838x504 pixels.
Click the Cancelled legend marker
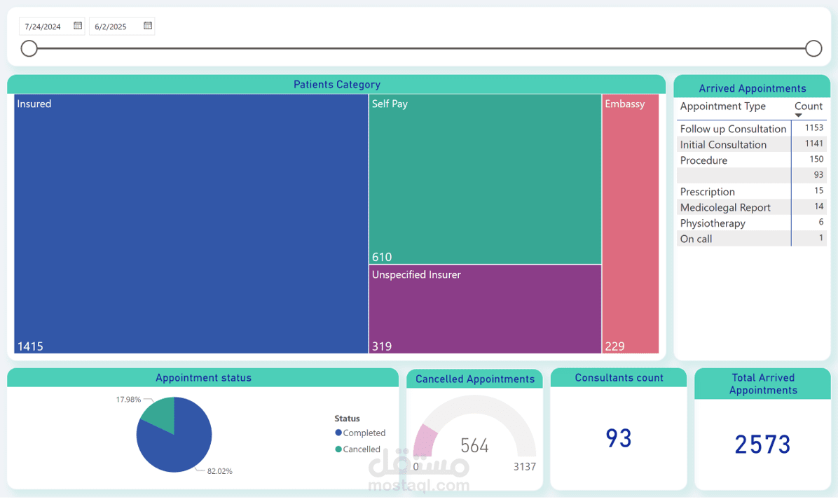[338, 449]
